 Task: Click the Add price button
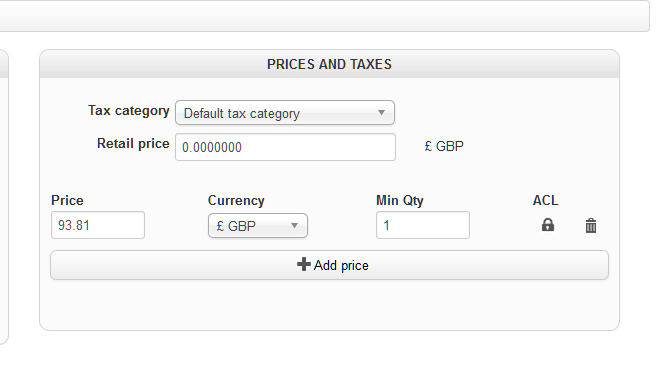click(x=329, y=265)
